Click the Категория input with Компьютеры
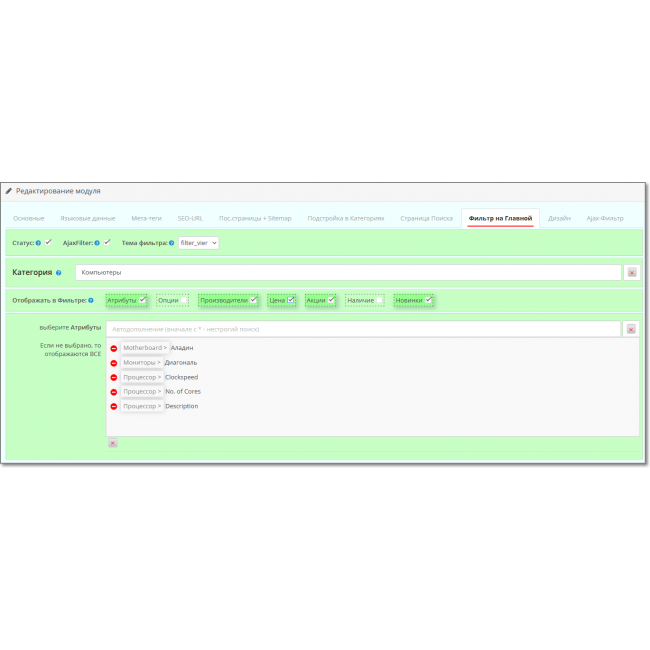The image size is (650, 650). coord(348,272)
